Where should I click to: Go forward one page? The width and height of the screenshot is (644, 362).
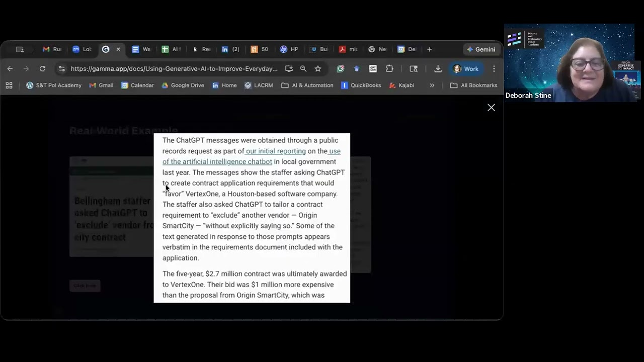[x=26, y=69]
